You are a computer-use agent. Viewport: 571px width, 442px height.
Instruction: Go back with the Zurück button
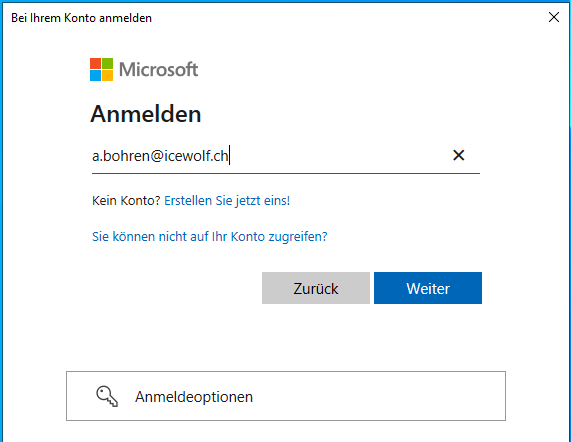click(316, 288)
